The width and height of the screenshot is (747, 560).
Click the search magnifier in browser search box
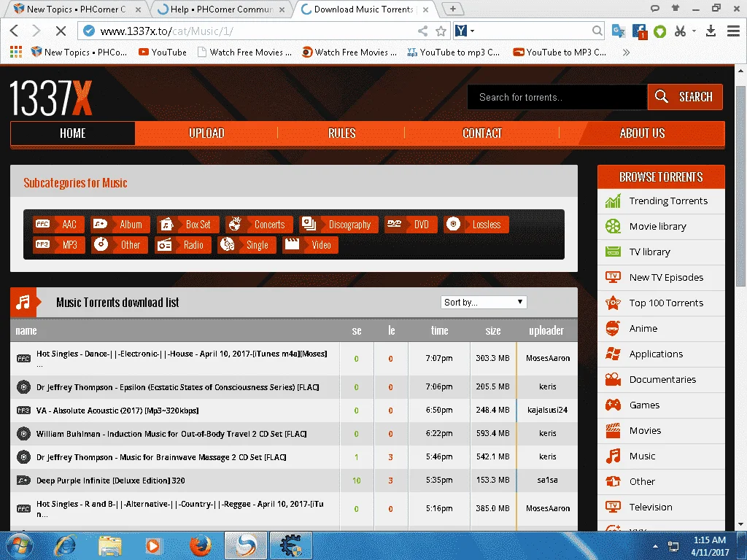click(x=597, y=31)
